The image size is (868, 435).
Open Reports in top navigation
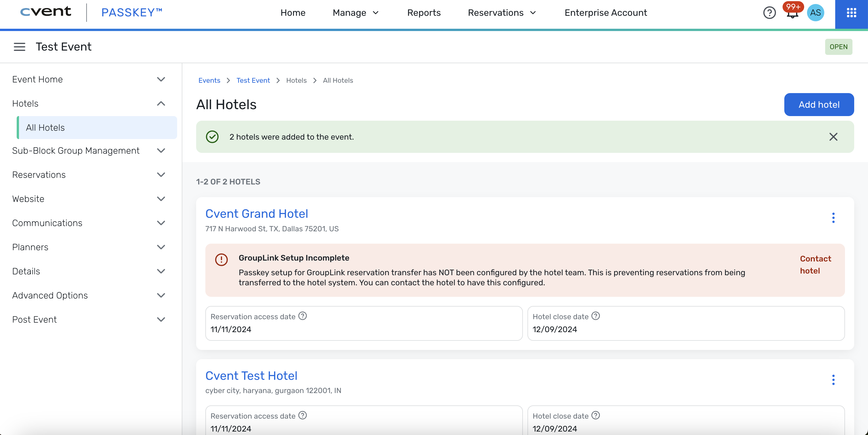click(x=424, y=13)
